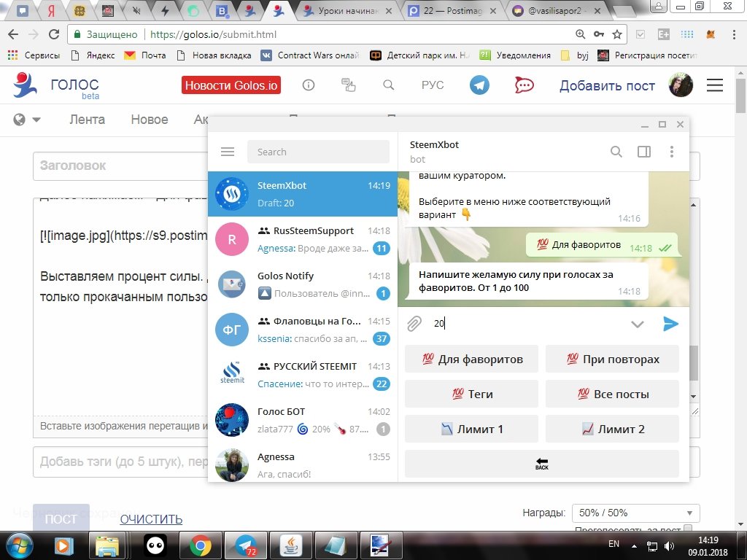This screenshot has height=560, width=747.
Task: Open the Голос БОТ chat
Action: point(303,420)
